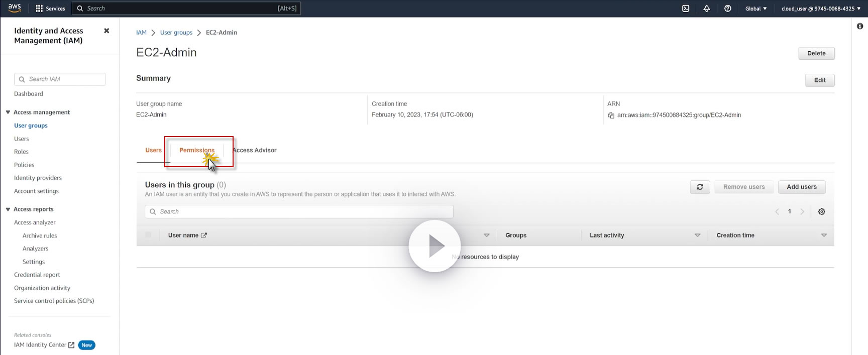The image size is (868, 355).
Task: Click the top AWS search bar
Action: [x=186, y=9]
